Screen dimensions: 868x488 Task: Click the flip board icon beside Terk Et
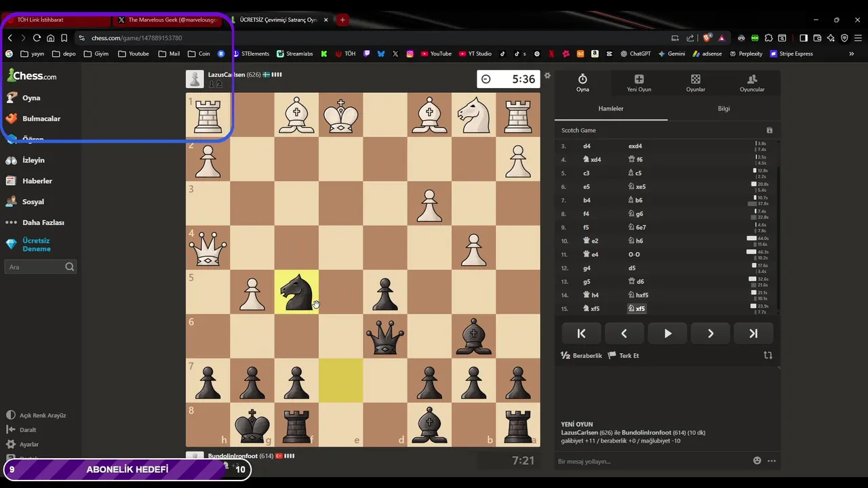[x=768, y=355]
